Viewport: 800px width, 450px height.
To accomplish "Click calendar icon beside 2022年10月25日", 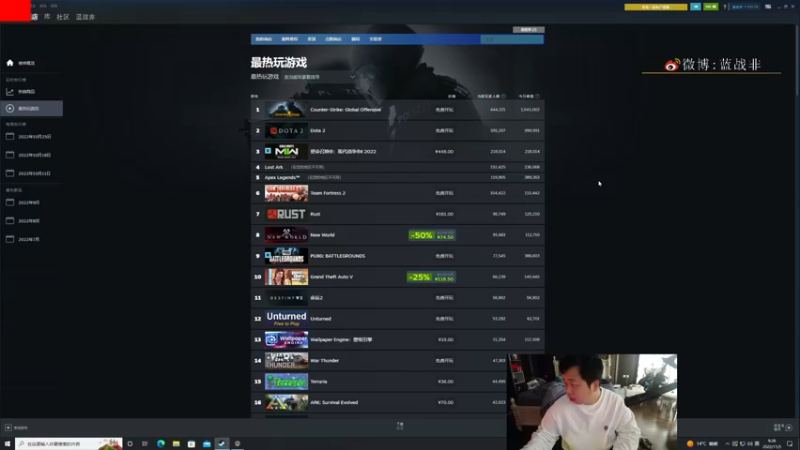I will (10, 136).
